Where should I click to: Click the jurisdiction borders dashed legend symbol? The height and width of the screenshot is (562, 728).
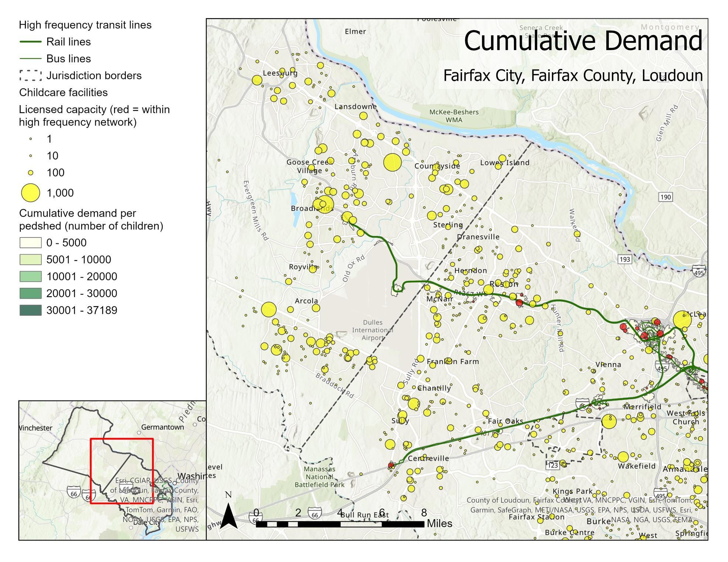(x=30, y=76)
